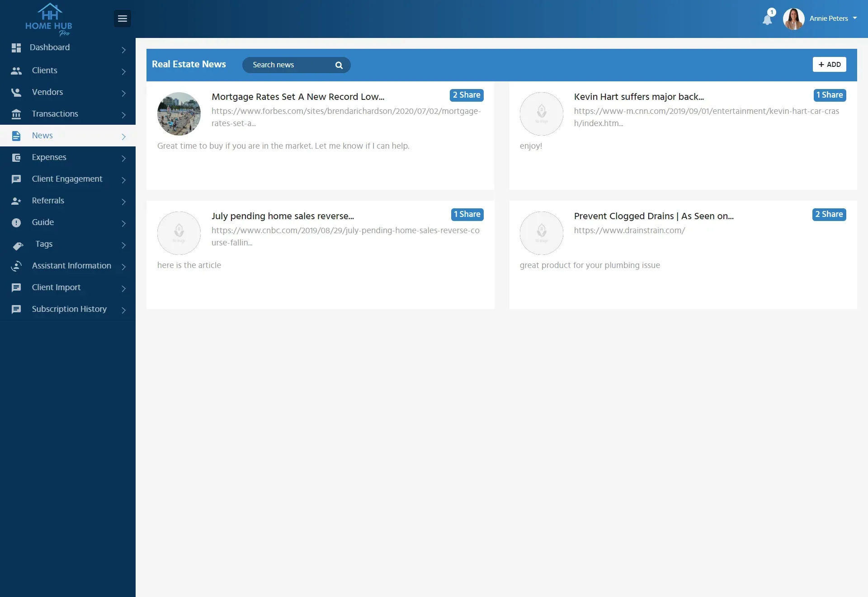Follow the cnbc.com pending home sales URL
The height and width of the screenshot is (597, 868).
[x=345, y=236]
